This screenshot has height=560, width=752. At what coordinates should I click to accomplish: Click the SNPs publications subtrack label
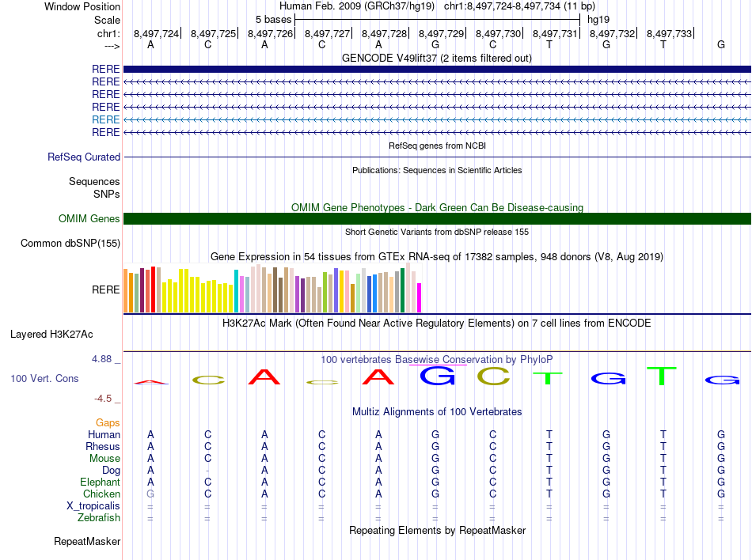(x=107, y=194)
